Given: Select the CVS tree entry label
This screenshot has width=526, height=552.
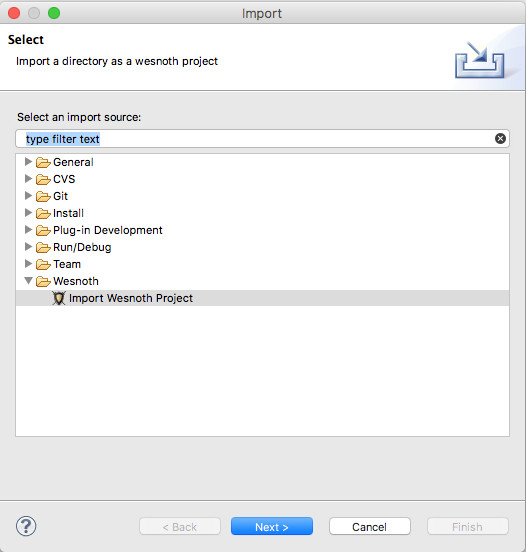Looking at the screenshot, I should [64, 179].
